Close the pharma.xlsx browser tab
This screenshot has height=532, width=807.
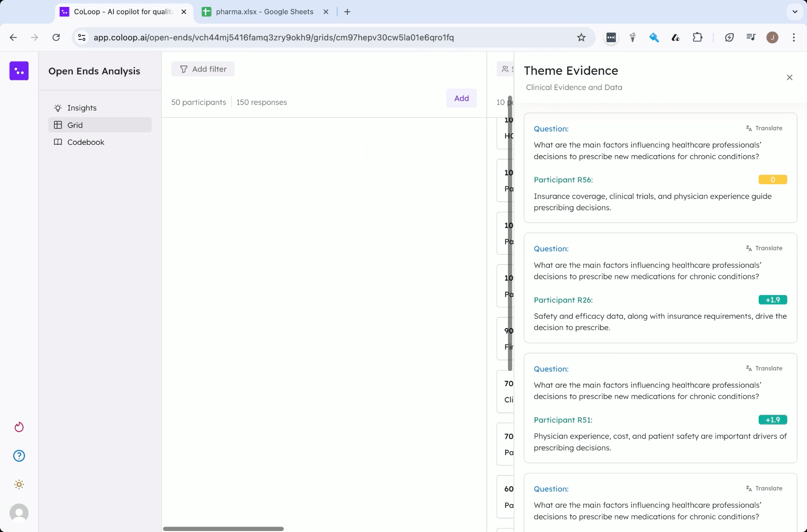[x=326, y=12]
